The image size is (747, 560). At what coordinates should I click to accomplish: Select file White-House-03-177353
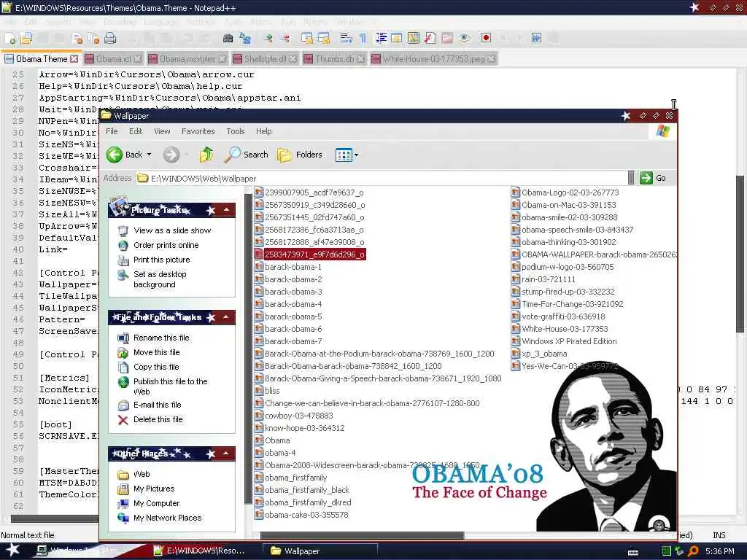[x=565, y=329]
